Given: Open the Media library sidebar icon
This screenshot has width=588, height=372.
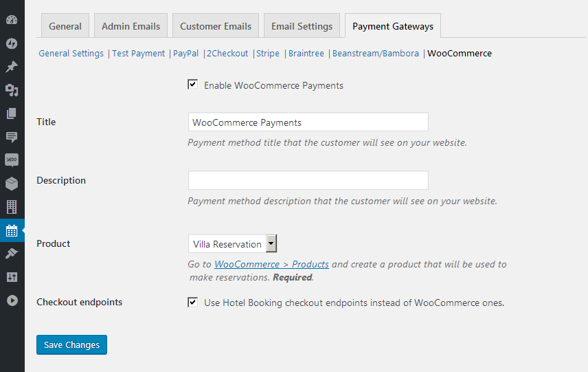Looking at the screenshot, I should (12, 90).
